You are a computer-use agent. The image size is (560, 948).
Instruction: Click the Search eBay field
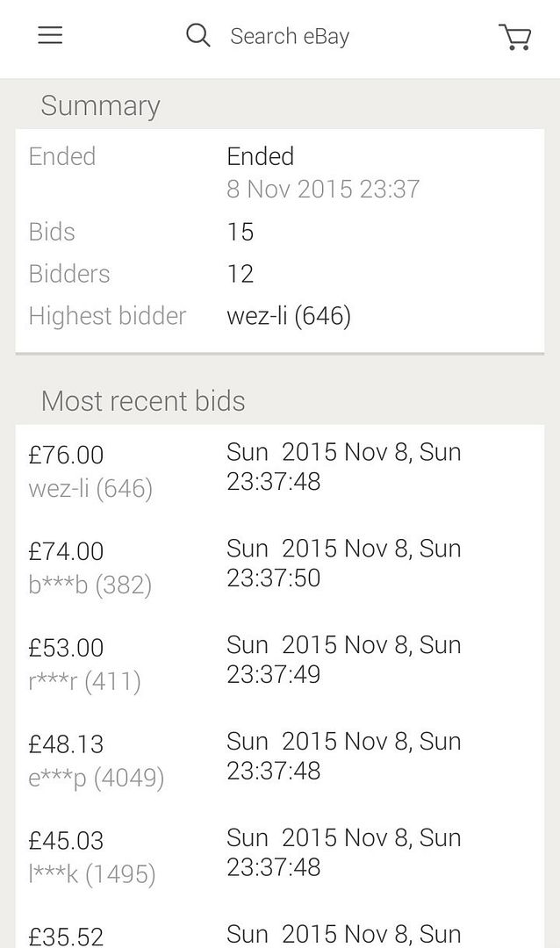pyautogui.click(x=290, y=36)
